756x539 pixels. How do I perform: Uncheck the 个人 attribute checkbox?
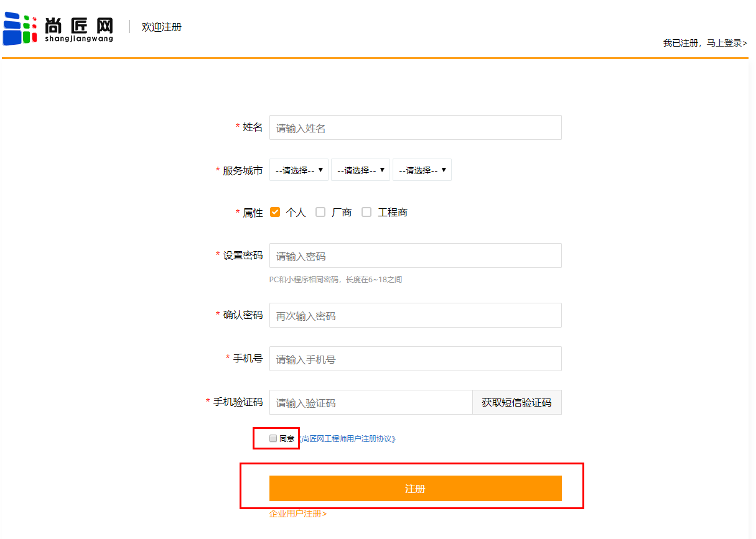point(275,212)
